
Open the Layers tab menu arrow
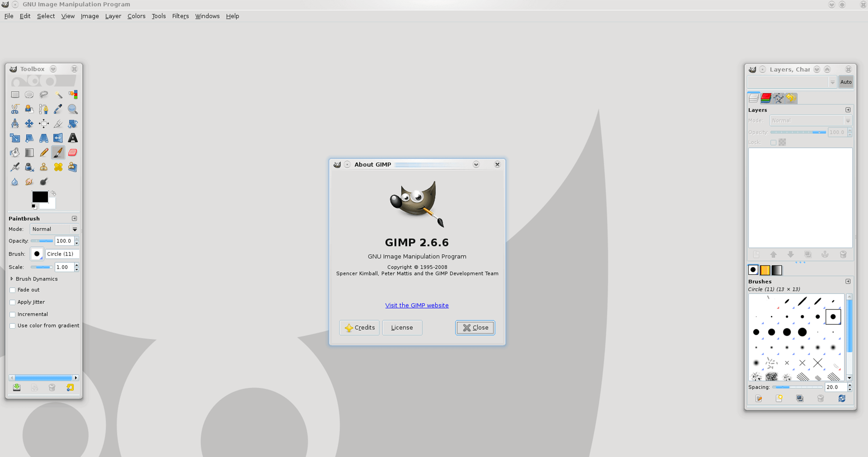click(x=848, y=110)
